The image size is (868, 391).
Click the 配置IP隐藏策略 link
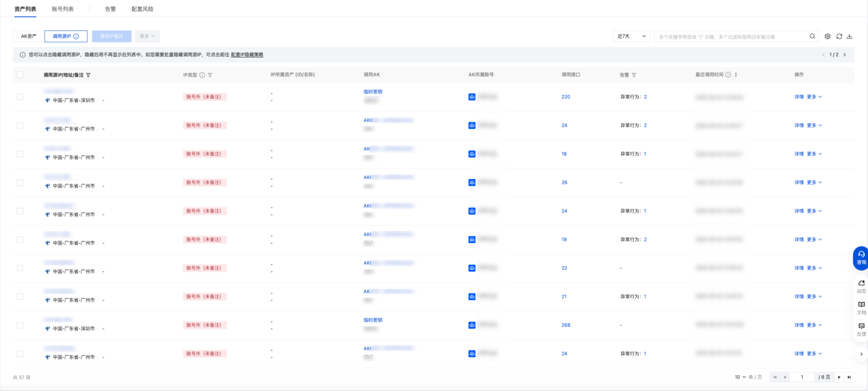pyautogui.click(x=247, y=55)
